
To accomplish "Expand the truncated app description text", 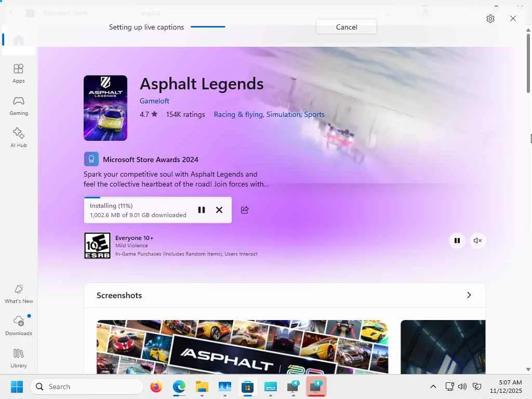I will (x=176, y=179).
